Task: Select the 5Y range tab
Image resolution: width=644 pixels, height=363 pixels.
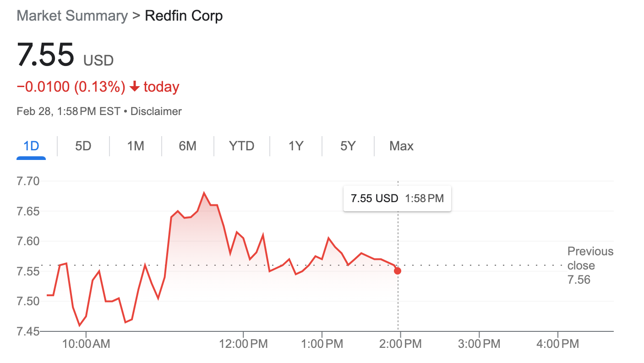Action: coord(348,146)
